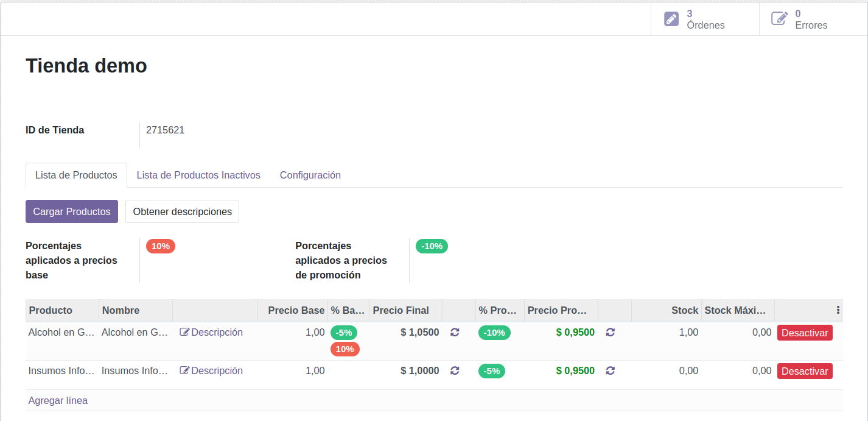Open the table column options kebab menu

click(x=838, y=310)
